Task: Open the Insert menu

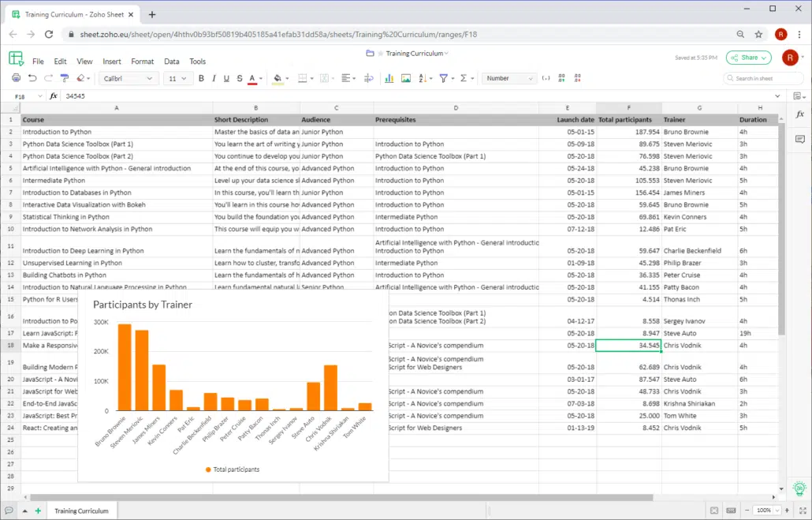Action: [x=112, y=62]
